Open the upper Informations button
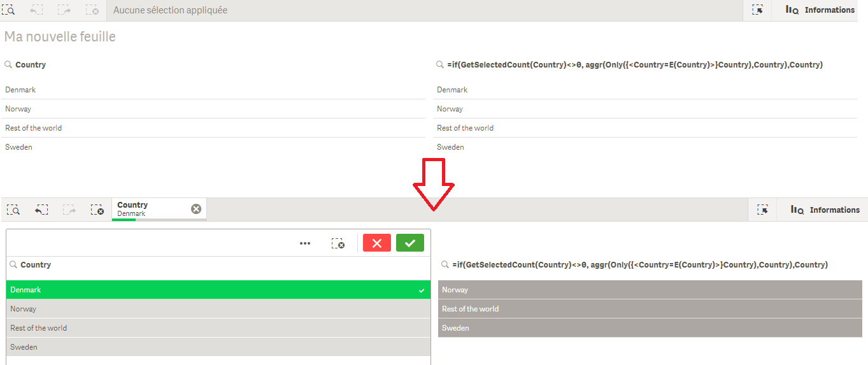 (x=820, y=10)
